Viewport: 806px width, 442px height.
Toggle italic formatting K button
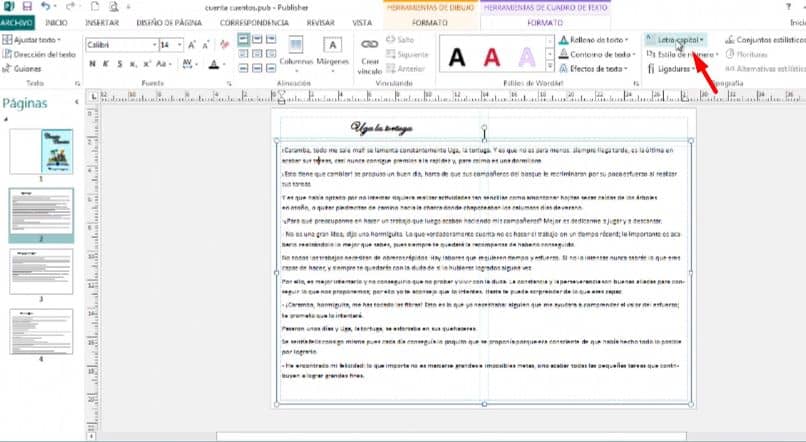105,64
